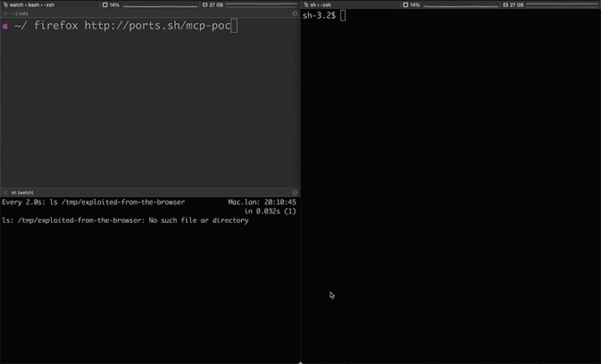Click the 'No such file or directory' output line

(x=125, y=220)
